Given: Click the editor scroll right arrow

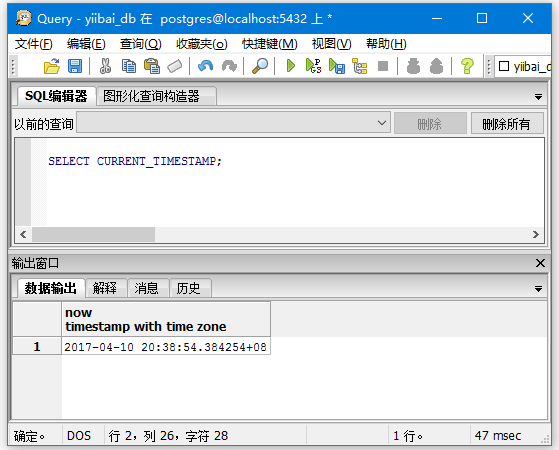Looking at the screenshot, I should 535,234.
